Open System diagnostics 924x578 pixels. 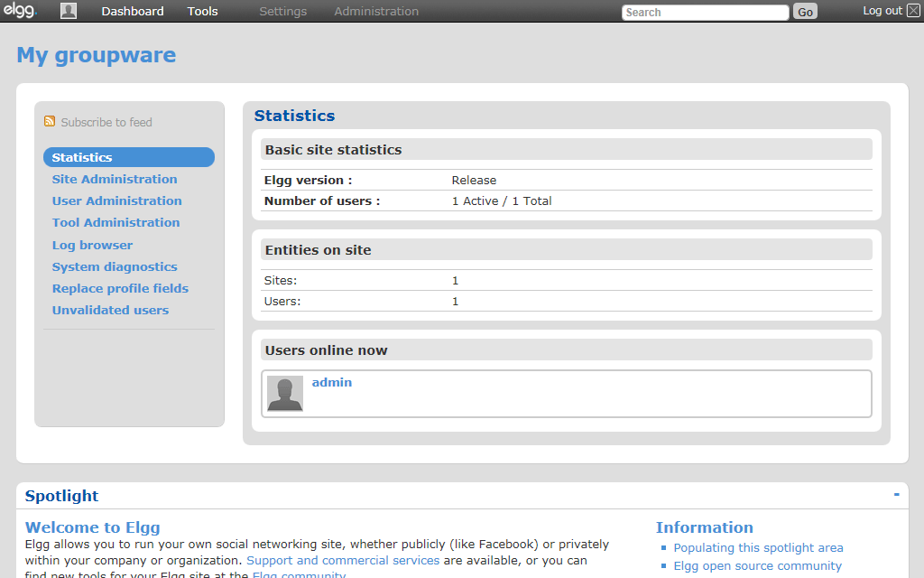[x=115, y=266]
